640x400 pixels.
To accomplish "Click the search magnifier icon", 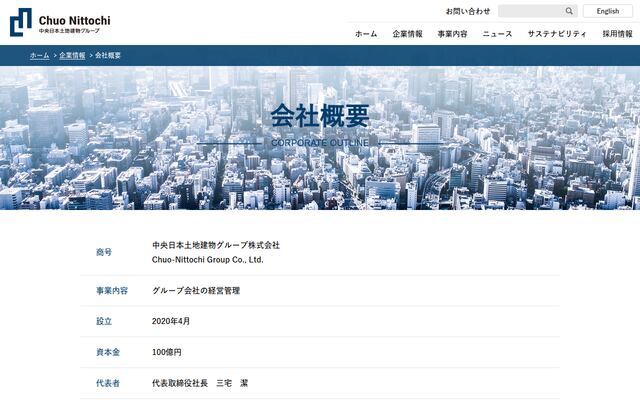I will point(569,11).
